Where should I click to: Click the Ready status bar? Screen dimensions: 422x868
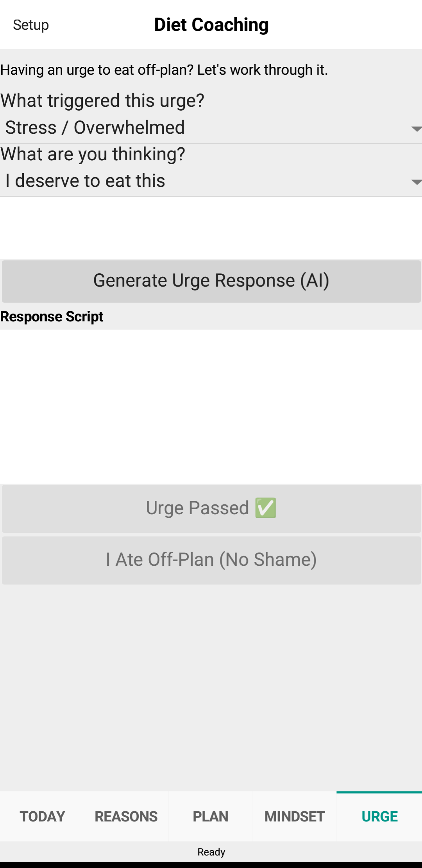tap(211, 851)
